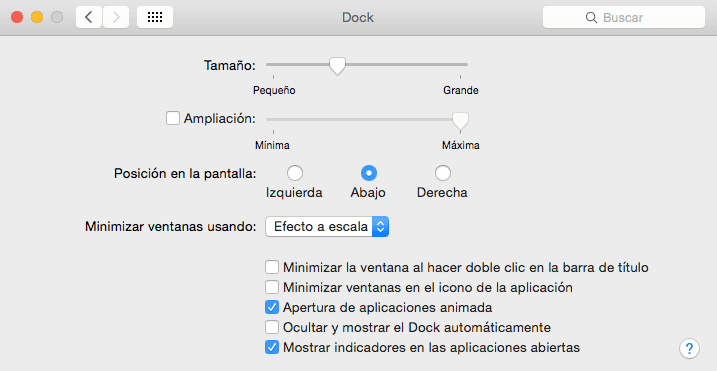Viewport: 717px width, 371px height.
Task: Go forward with the right arrow button
Action: point(116,17)
